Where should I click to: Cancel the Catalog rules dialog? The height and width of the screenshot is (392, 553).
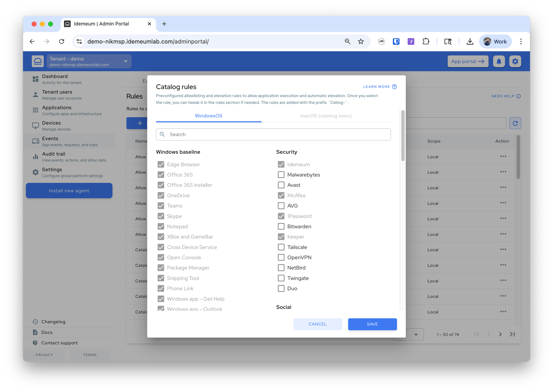point(318,324)
